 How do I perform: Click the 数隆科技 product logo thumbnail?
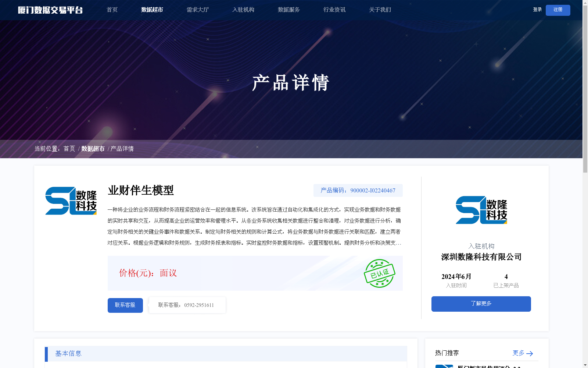71,201
